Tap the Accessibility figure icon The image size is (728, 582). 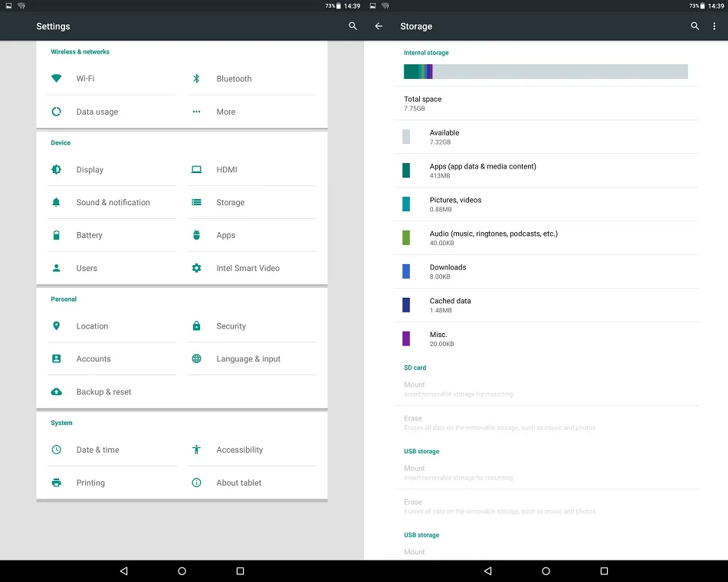(196, 450)
